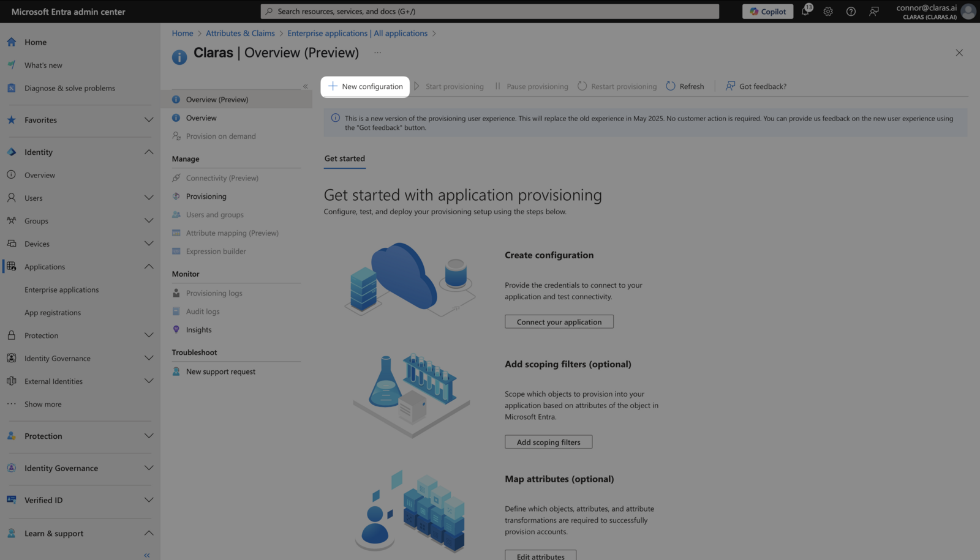Image resolution: width=980 pixels, height=560 pixels.
Task: Click Pause provisioning toolbar button
Action: pyautogui.click(x=532, y=86)
